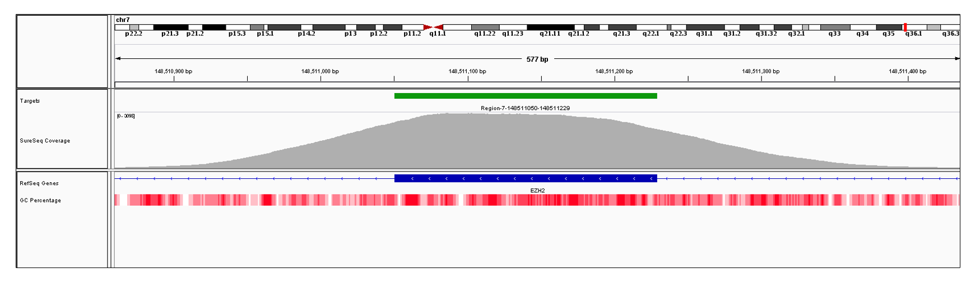The width and height of the screenshot is (980, 286).
Task: Jump to cytoband q21.11
Action: [x=550, y=34]
